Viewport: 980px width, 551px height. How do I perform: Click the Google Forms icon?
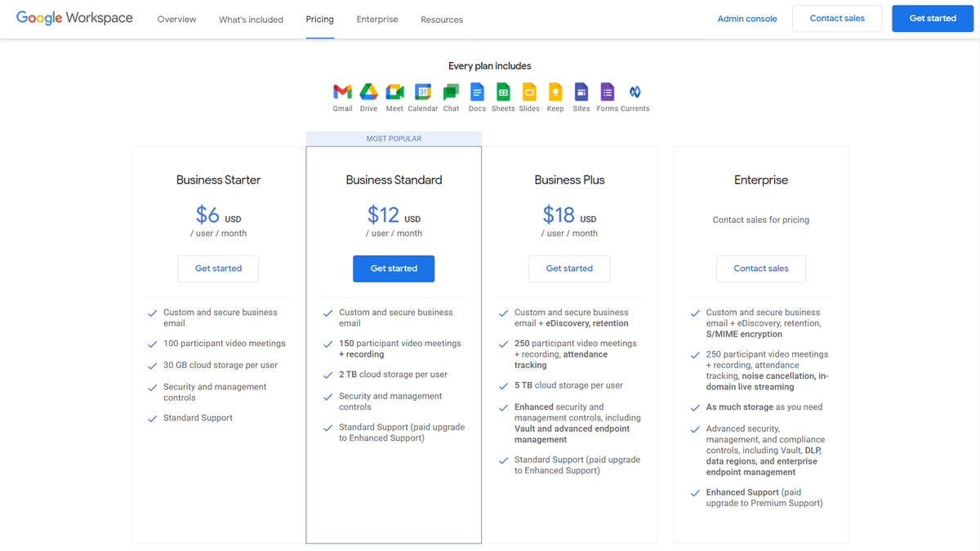(607, 92)
